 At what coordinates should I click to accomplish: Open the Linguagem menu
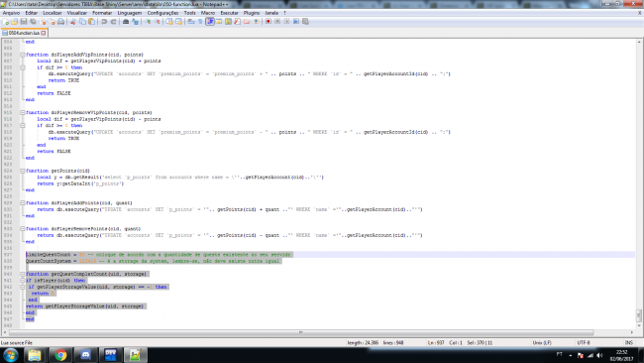[x=130, y=13]
